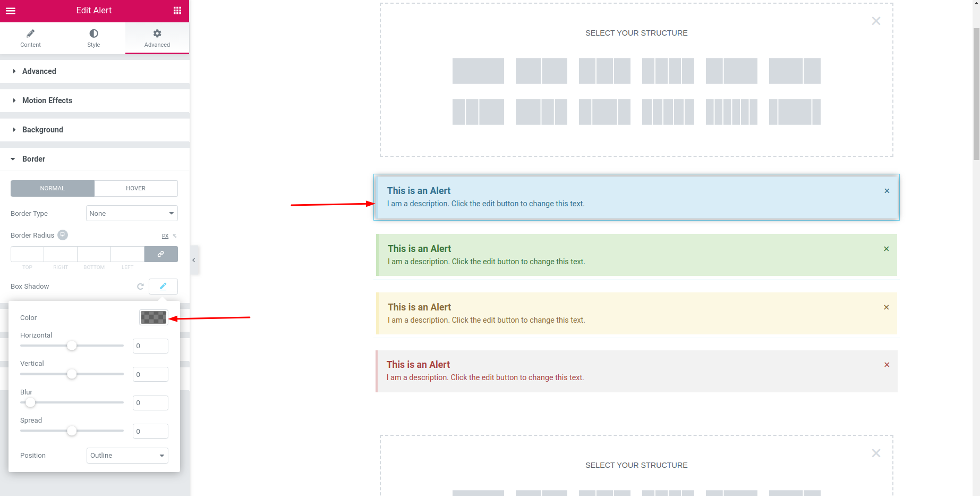Choose the narrow-left wide-right two column structure

pos(731,71)
